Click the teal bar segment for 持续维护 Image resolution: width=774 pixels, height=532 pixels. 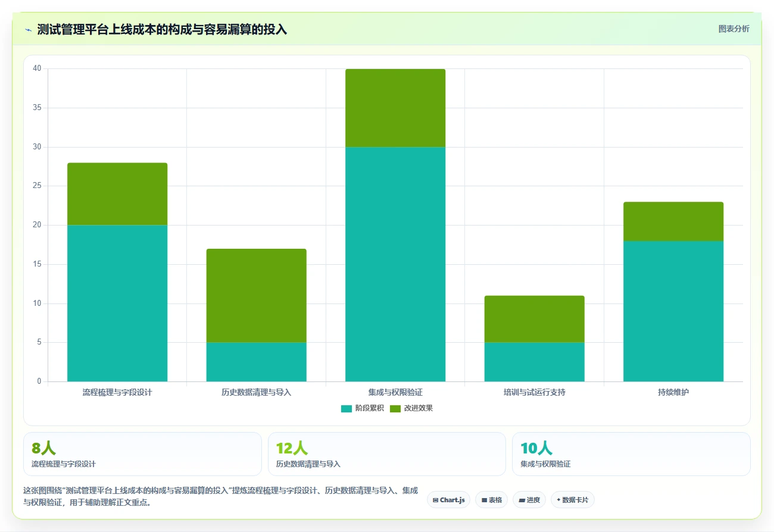673,311
